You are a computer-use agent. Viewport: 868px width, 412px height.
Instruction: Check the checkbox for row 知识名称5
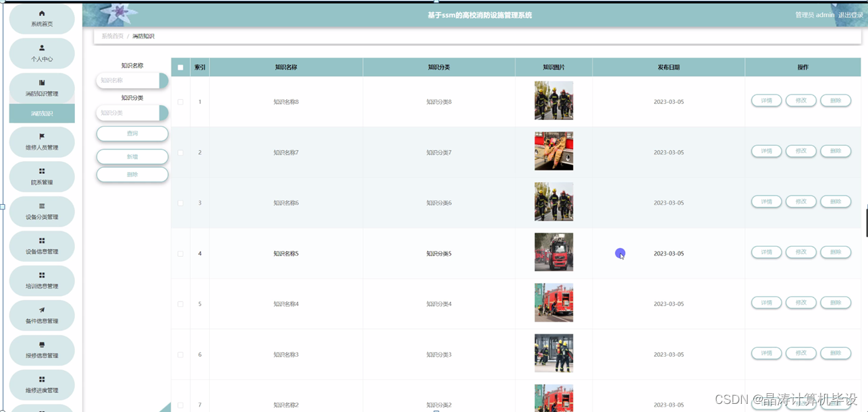(180, 254)
